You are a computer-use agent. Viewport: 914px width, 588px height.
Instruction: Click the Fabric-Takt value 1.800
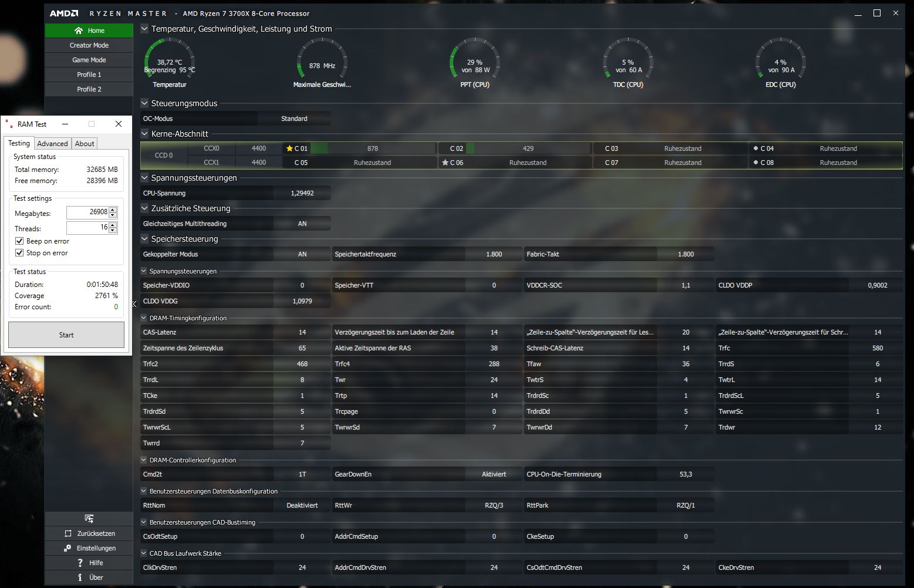[x=686, y=254]
